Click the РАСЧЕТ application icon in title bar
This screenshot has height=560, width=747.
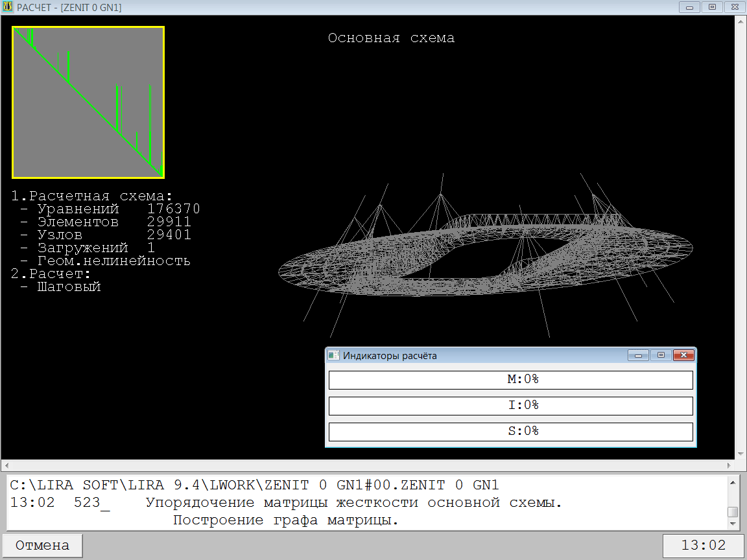pyautogui.click(x=8, y=7)
